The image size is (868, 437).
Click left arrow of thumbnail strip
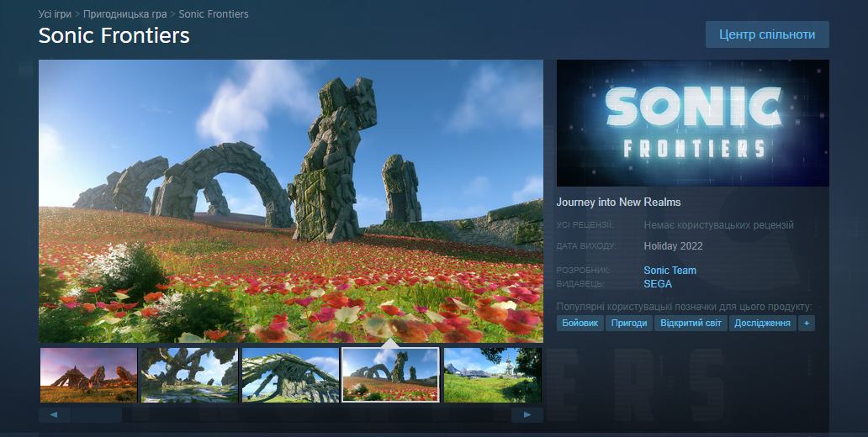click(54, 415)
